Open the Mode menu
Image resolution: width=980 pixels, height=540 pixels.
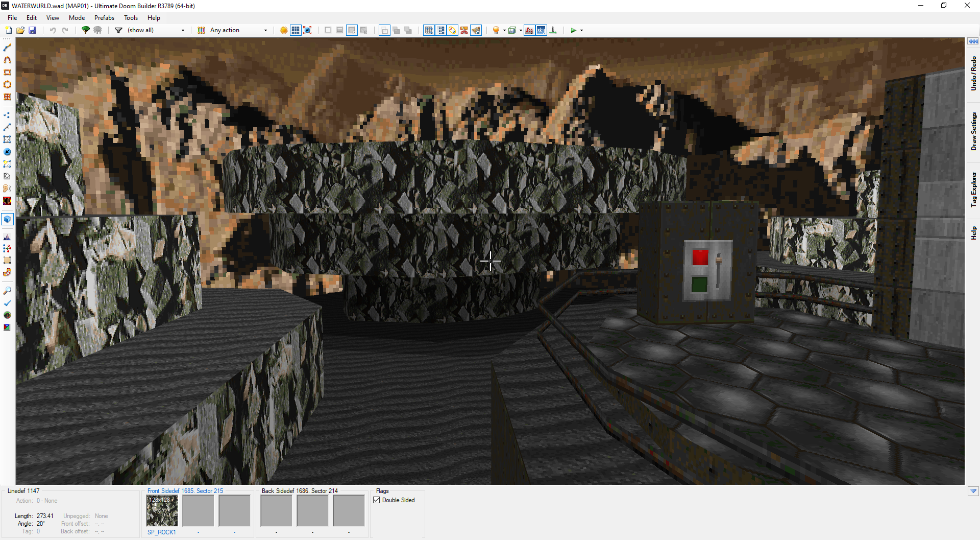click(77, 17)
